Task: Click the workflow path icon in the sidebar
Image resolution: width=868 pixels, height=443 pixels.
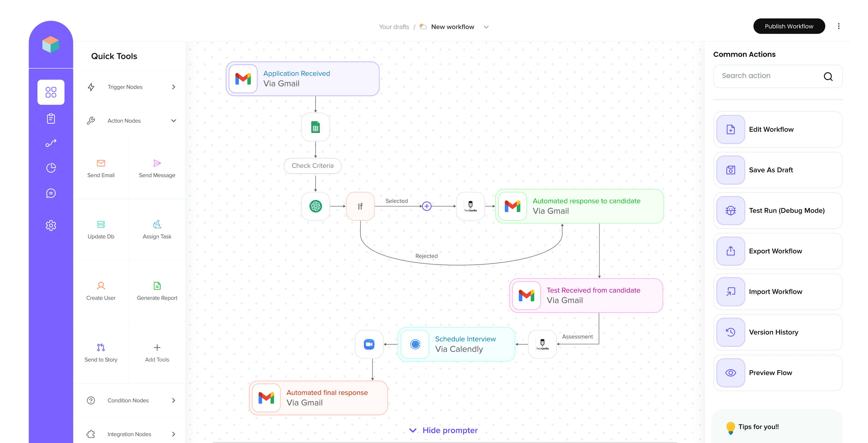Action: [51, 143]
